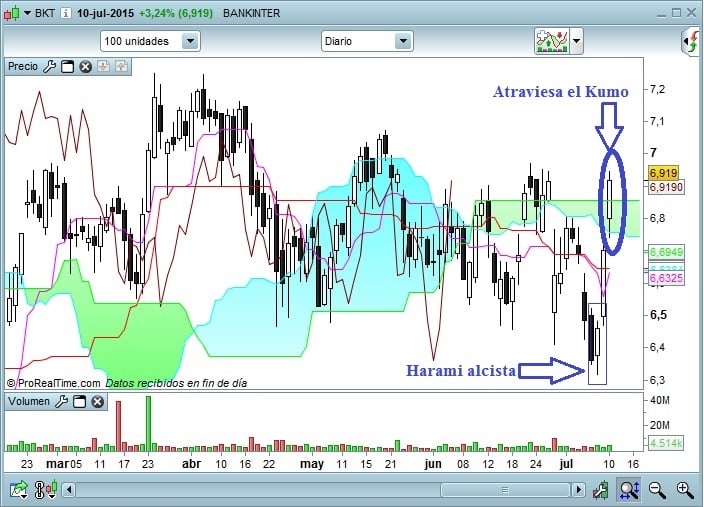Open Volumen panel wrench settings
Image resolution: width=704 pixels, height=507 pixels.
pos(62,401)
